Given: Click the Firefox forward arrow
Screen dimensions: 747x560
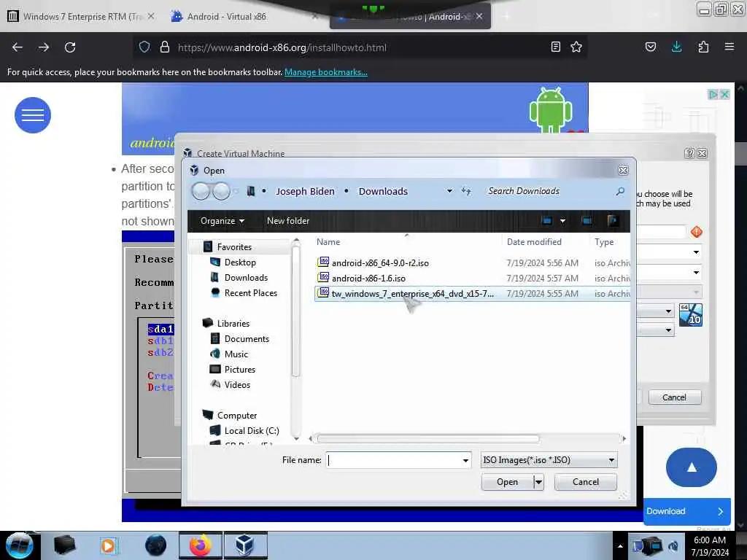Looking at the screenshot, I should click(43, 47).
